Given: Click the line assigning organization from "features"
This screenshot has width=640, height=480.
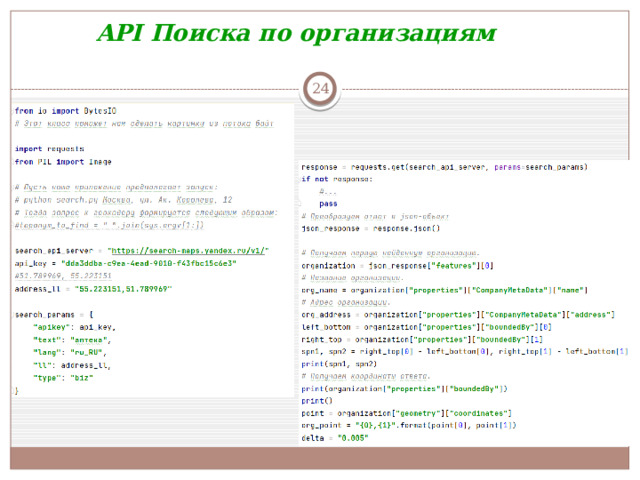Looking at the screenshot, I should 398,266.
